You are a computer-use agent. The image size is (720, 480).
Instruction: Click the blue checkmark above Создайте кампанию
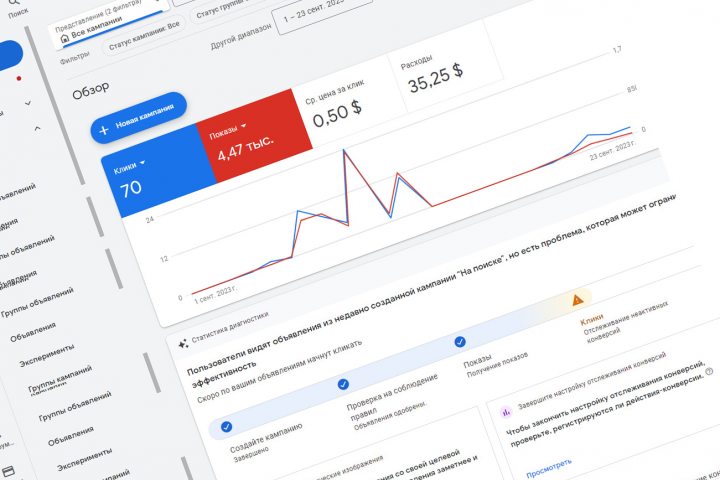point(226,427)
